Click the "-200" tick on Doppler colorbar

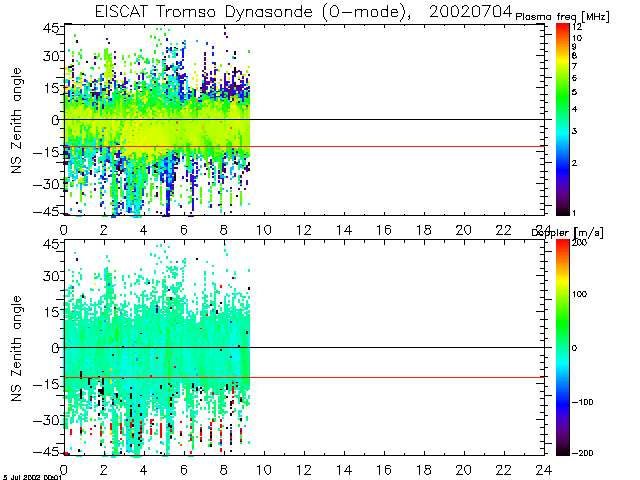click(x=582, y=453)
